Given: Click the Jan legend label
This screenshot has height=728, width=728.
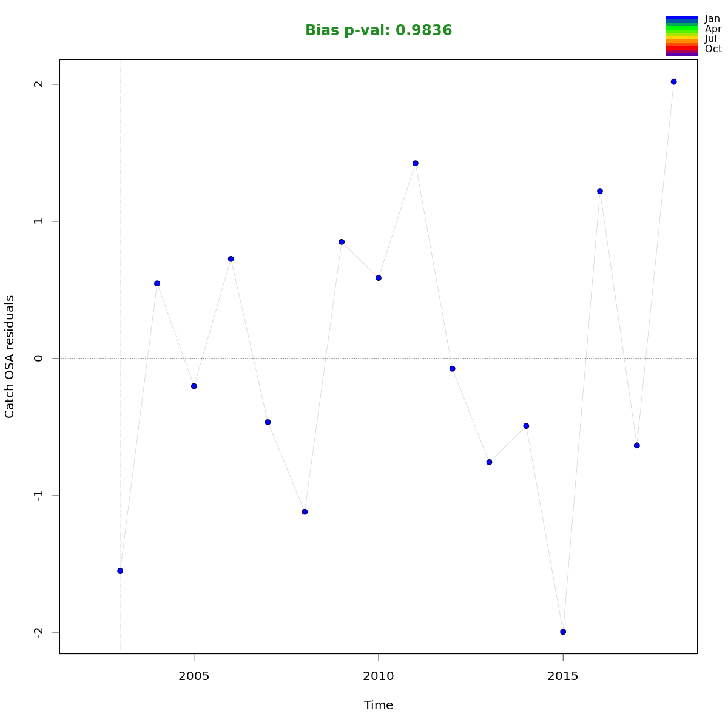Looking at the screenshot, I should 712,19.
